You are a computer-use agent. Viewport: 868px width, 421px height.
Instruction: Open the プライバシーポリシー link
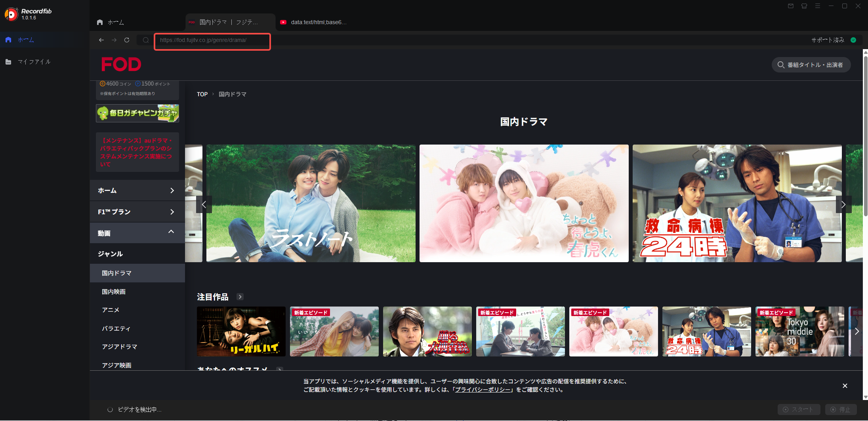pos(483,390)
